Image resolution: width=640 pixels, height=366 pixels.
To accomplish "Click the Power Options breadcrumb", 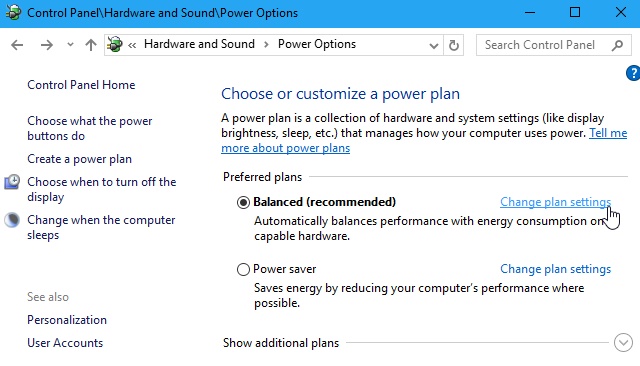I will 317,44.
